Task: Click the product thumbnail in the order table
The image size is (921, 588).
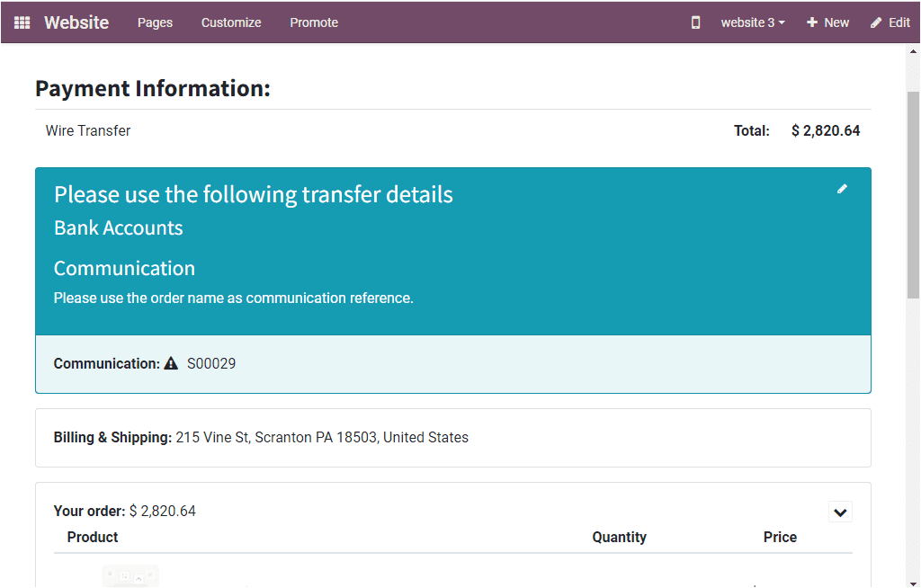Action: 130,575
